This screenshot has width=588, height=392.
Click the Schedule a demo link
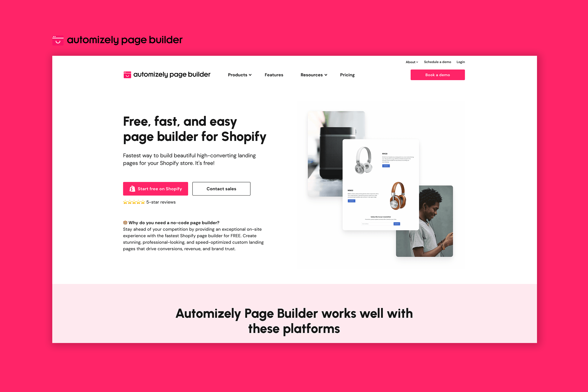(x=437, y=62)
